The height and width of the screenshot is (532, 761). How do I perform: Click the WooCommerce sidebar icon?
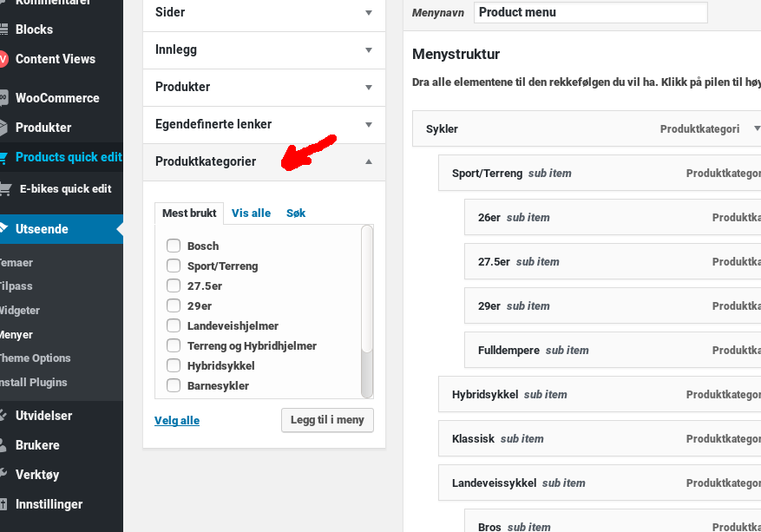[x=3, y=97]
